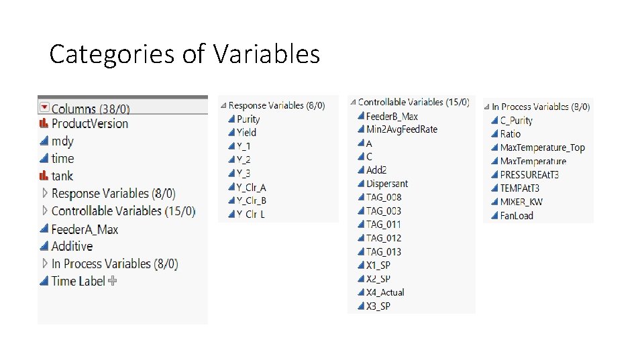Click the blue triangle icon beside FeederA_Max
The width and height of the screenshot is (644, 362).
pyautogui.click(x=44, y=229)
